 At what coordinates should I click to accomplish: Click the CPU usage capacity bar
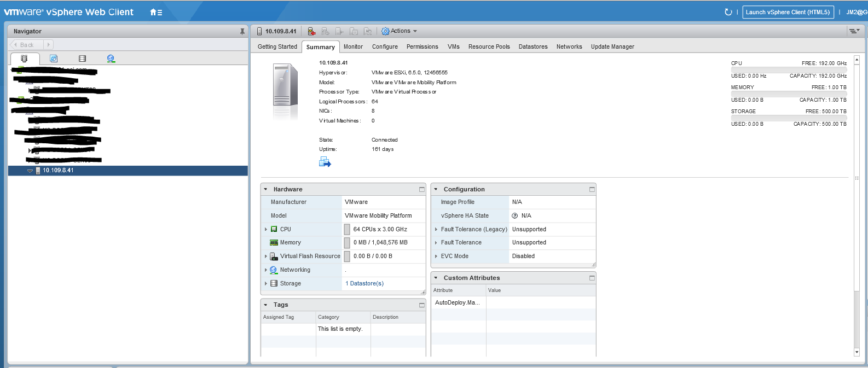tap(789, 69)
